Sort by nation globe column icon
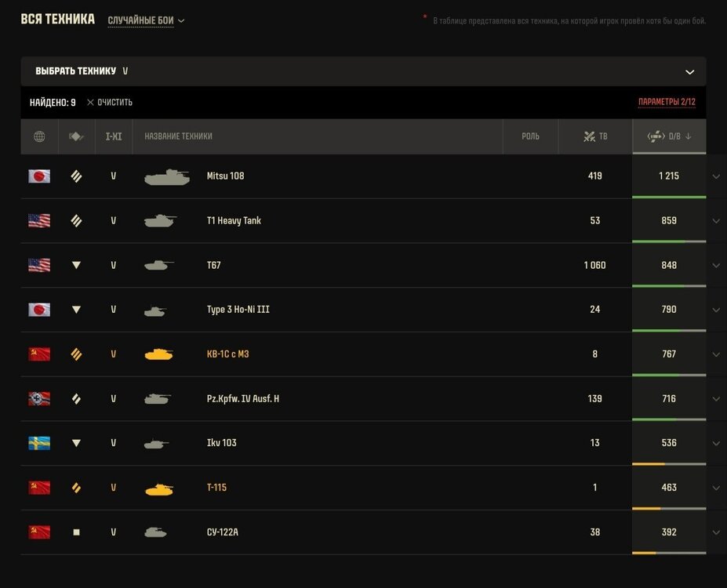 (39, 136)
